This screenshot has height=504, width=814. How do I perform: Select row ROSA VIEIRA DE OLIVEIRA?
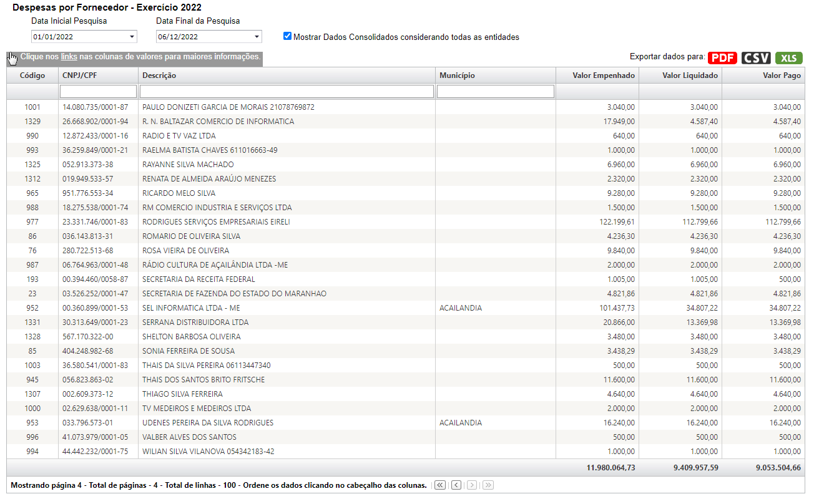(x=406, y=251)
